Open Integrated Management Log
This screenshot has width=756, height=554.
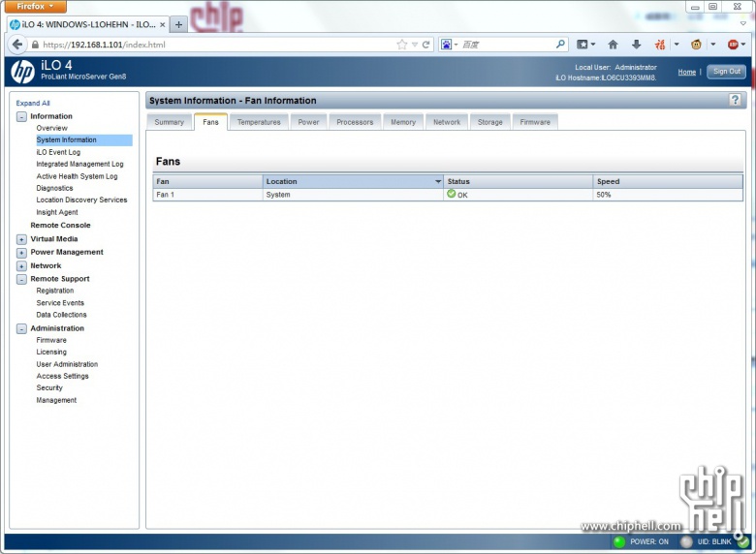[x=80, y=165]
